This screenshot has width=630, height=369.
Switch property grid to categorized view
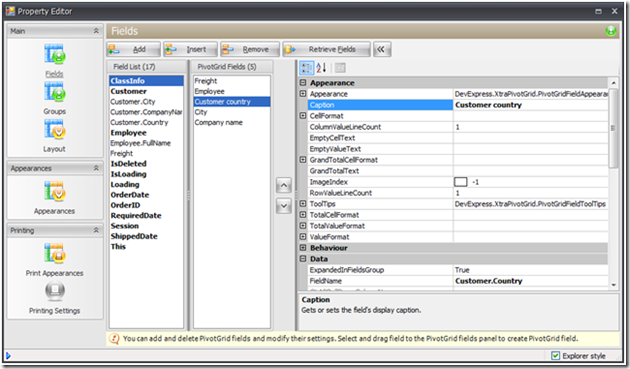307,68
